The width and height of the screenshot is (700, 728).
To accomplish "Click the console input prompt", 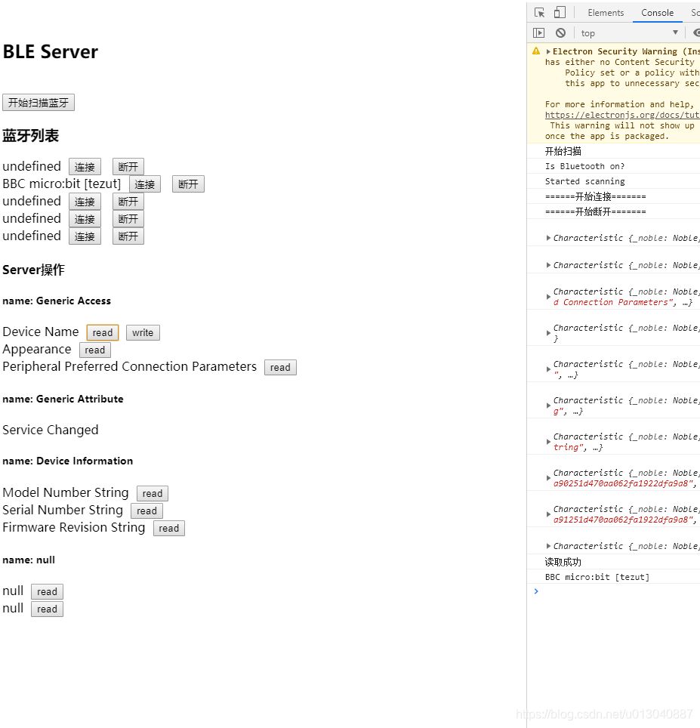I will [618, 591].
